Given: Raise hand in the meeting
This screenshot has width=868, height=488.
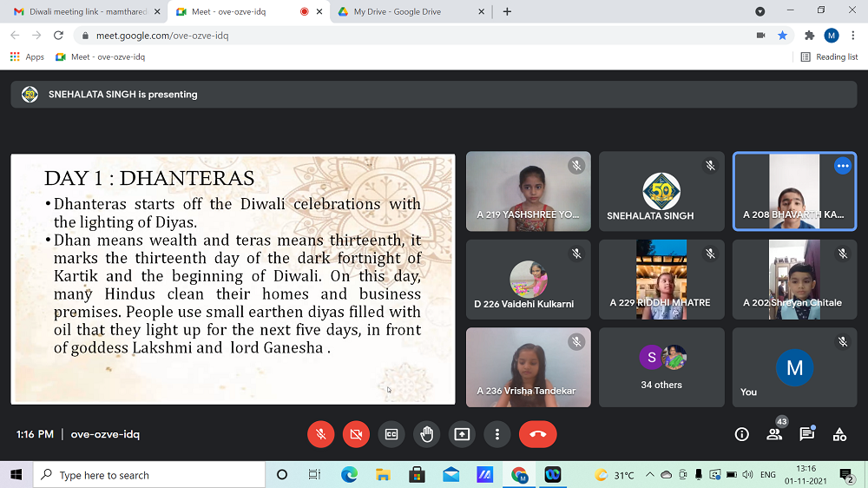Looking at the screenshot, I should pos(426,434).
